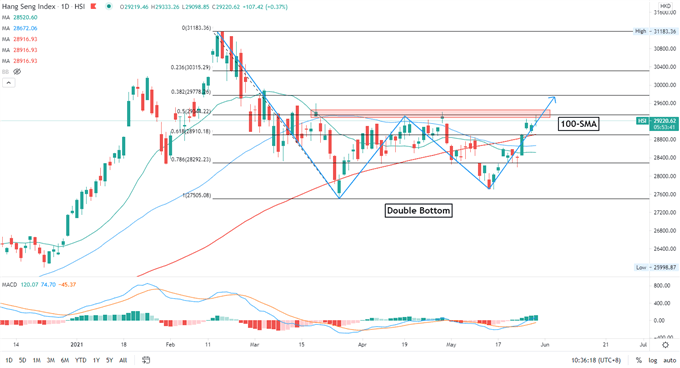This screenshot has width=680, height=368.
Task: Open timezone menu showing UTC+8
Action: point(596,360)
